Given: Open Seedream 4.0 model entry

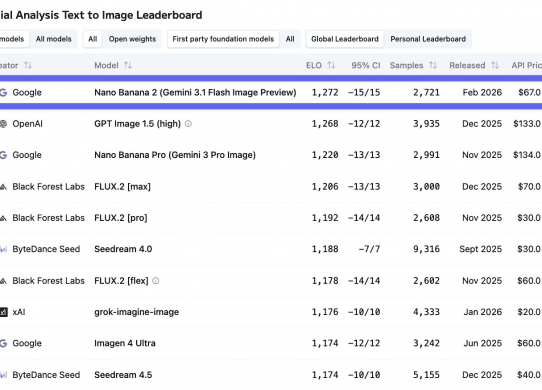Looking at the screenshot, I should coord(123,249).
